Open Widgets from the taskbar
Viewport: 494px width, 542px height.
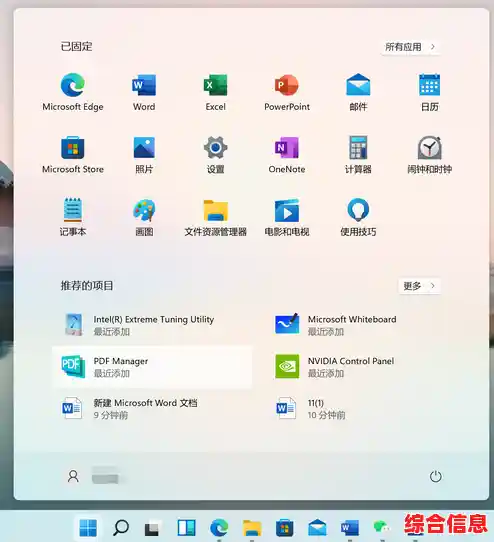[x=186, y=528]
